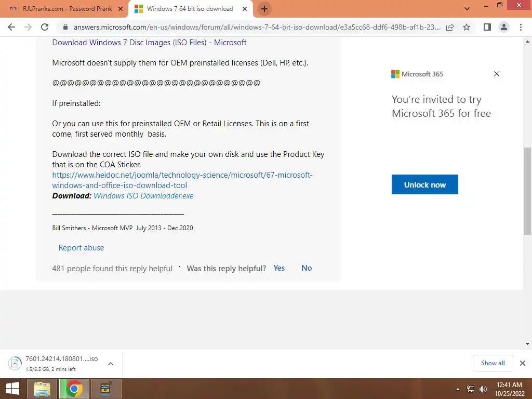This screenshot has height=399, width=532.
Task: Click the page scrollbar up arrow
Action: point(527,42)
